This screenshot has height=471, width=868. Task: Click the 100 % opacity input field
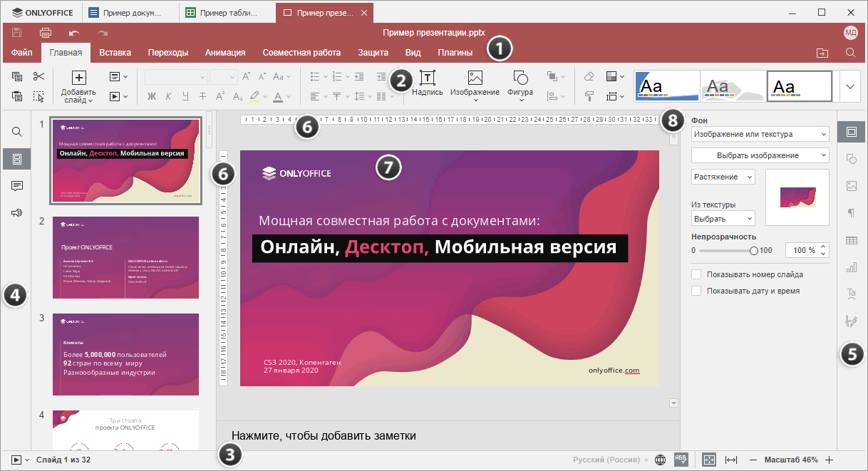pyautogui.click(x=807, y=251)
